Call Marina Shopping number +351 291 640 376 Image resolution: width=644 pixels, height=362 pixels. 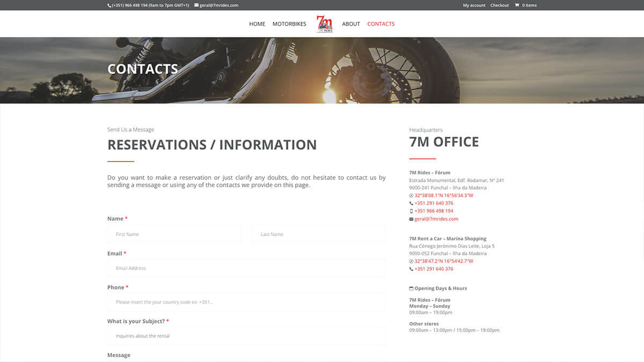pyautogui.click(x=434, y=269)
